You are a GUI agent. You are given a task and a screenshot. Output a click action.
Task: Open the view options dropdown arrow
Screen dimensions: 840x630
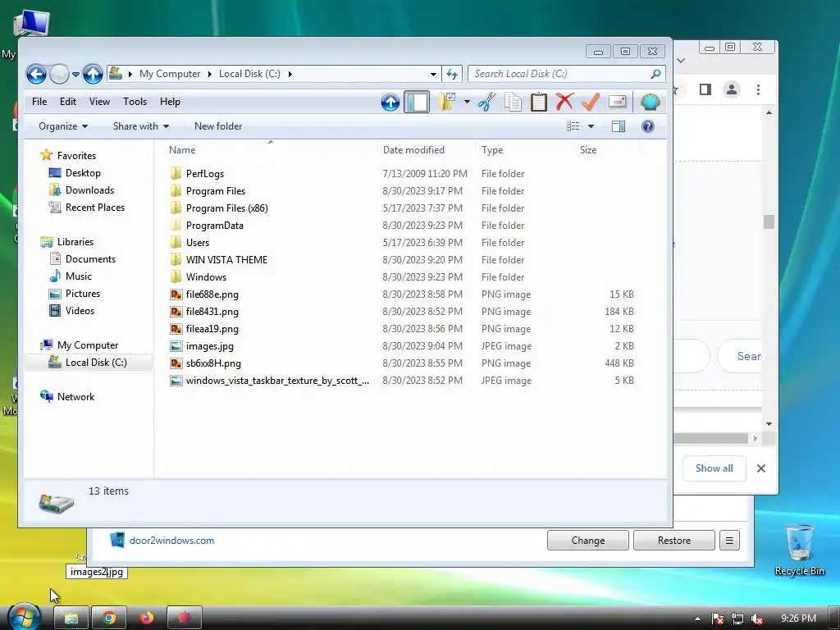tap(591, 126)
